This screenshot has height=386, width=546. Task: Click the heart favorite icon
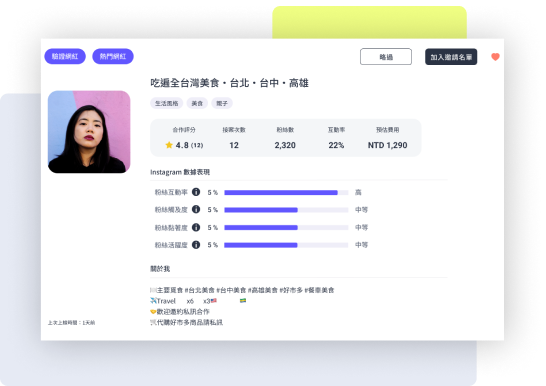coord(495,57)
